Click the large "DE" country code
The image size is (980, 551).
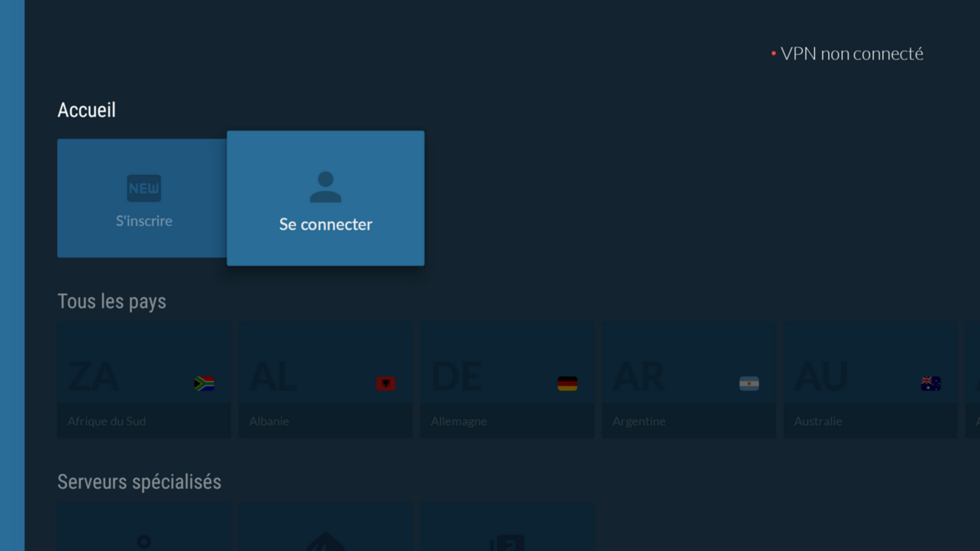pos(456,376)
